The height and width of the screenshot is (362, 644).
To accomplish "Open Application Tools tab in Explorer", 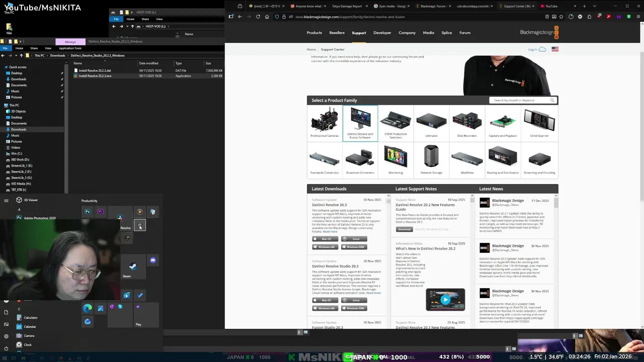I will click(x=70, y=48).
